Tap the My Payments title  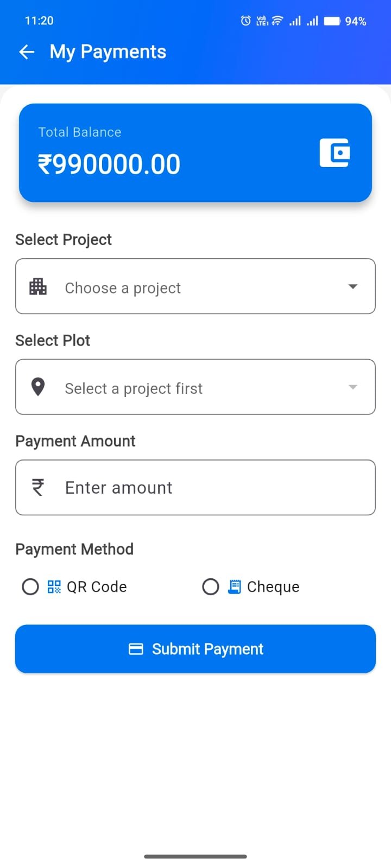108,52
